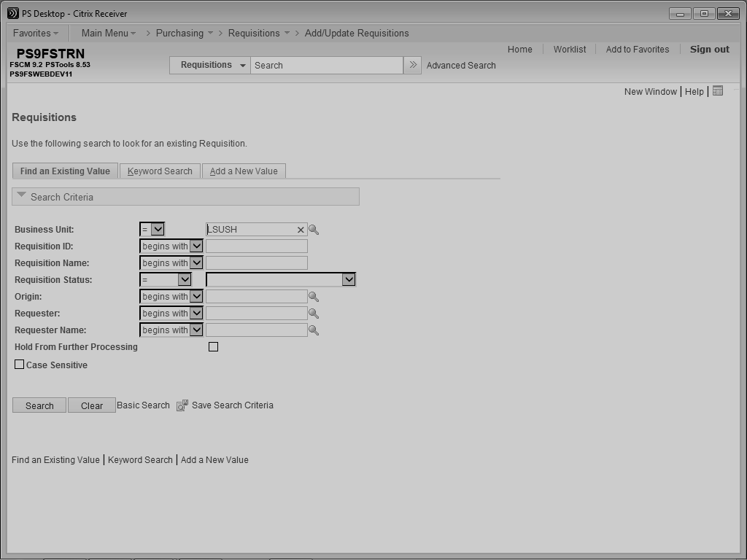
Task: Open the Business Unit operator dropdown
Action: pyautogui.click(x=158, y=230)
